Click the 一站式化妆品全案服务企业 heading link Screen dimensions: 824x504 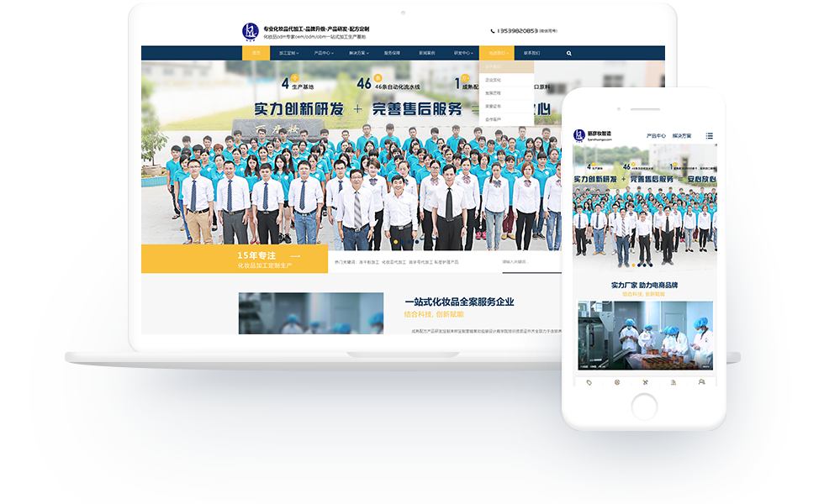[x=458, y=302]
